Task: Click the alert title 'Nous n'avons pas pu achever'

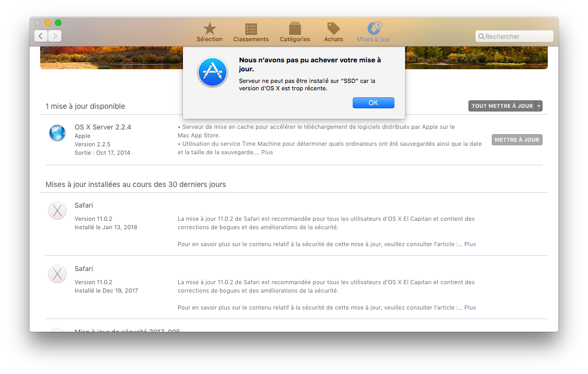Action: (x=310, y=64)
